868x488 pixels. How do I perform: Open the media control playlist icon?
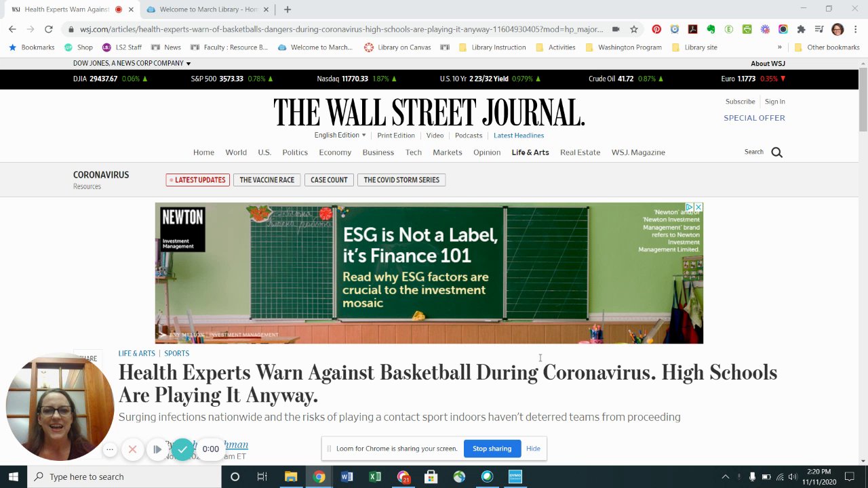pyautogui.click(x=819, y=29)
